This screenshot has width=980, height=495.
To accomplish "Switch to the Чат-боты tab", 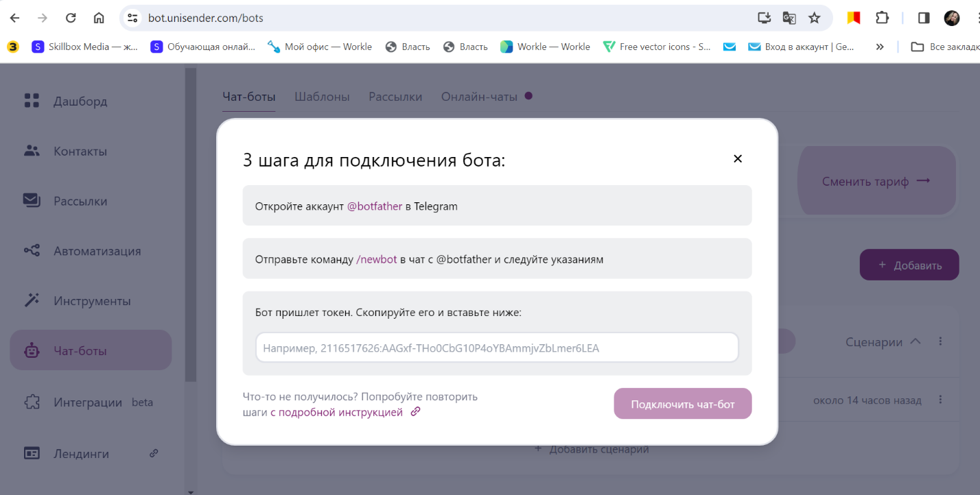I will coord(249,97).
